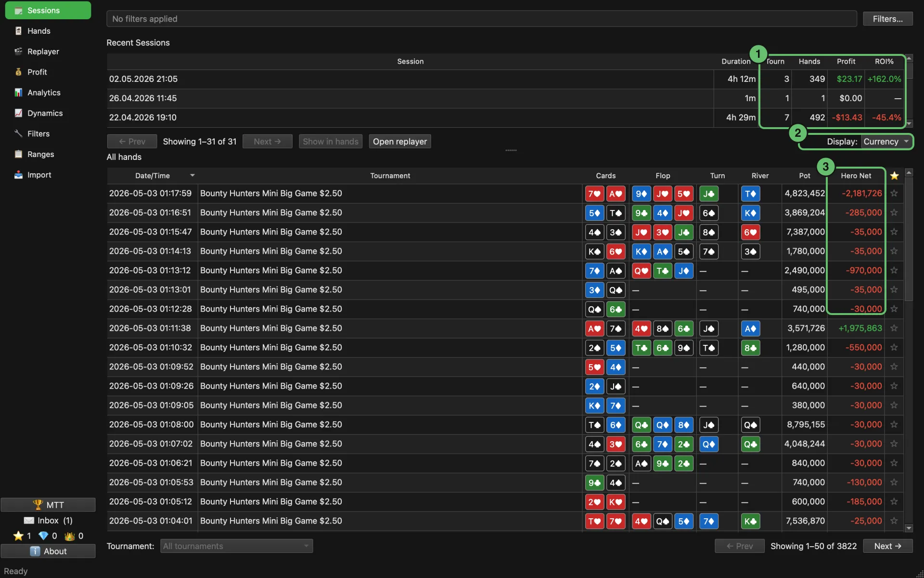Click the Open replayer button

point(399,142)
